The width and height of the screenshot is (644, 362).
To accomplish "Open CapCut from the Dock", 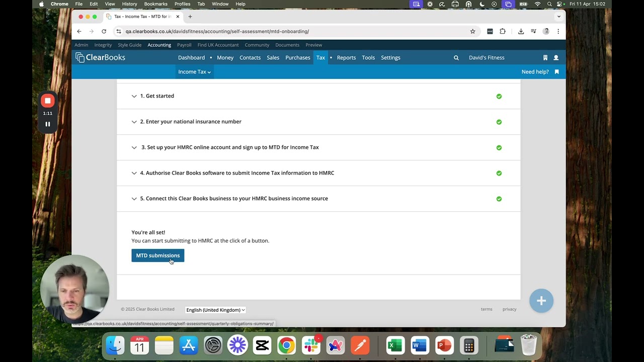I will [262, 345].
